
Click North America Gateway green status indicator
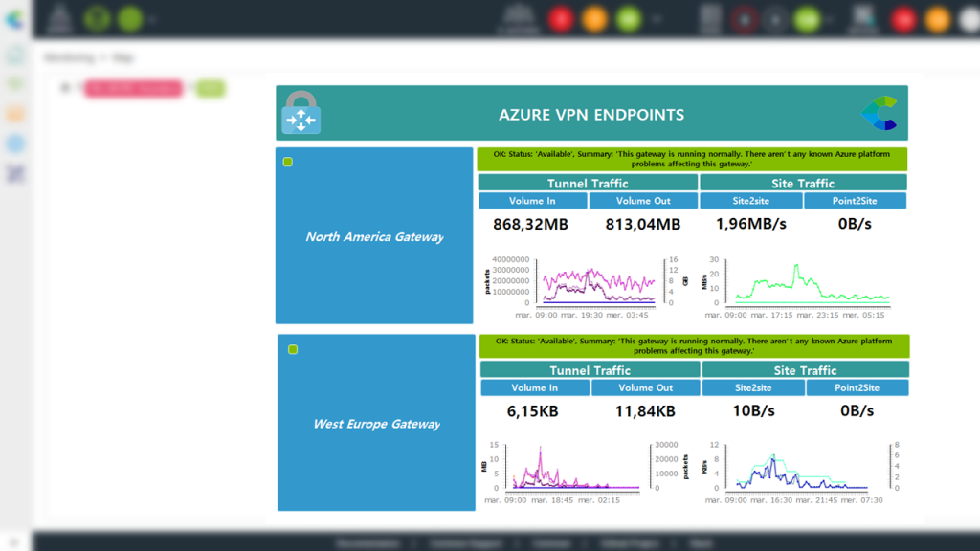coord(287,162)
